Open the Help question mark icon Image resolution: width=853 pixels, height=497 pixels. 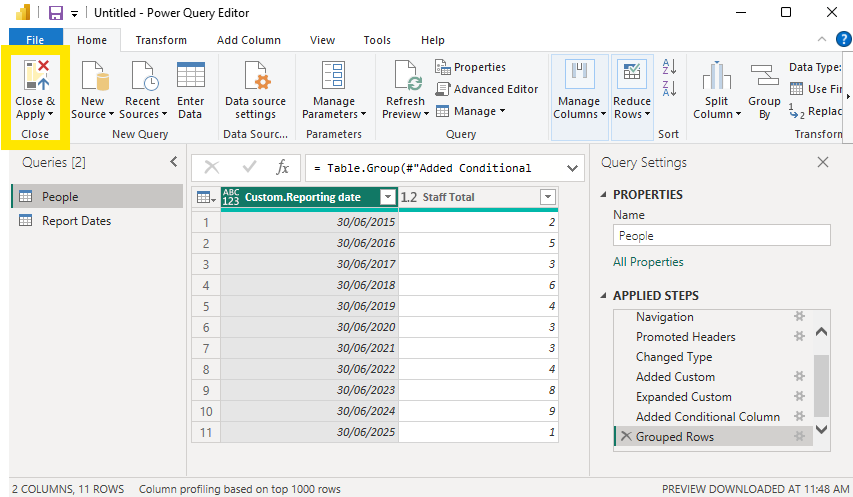843,40
